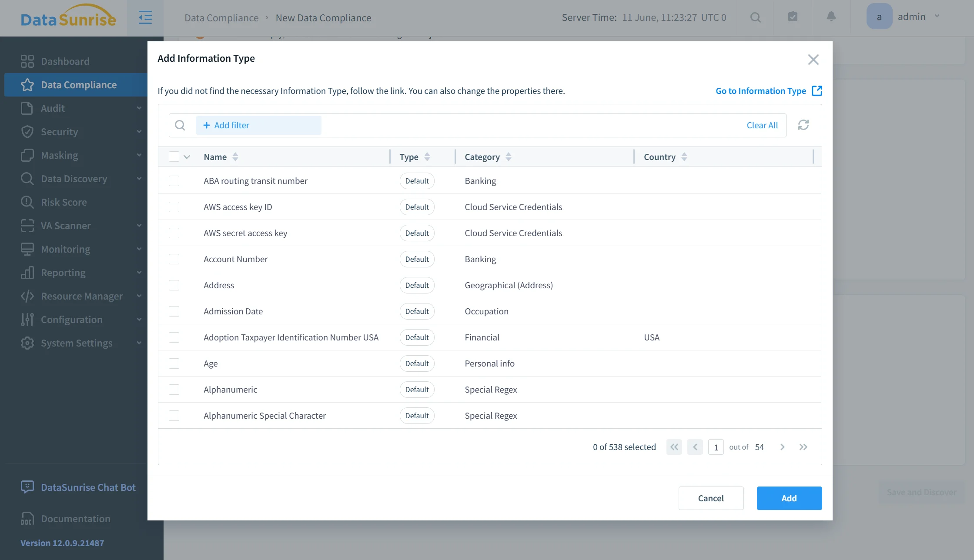Click the DataSunrise Chat Bot icon
This screenshot has width=974, height=560.
click(x=27, y=487)
